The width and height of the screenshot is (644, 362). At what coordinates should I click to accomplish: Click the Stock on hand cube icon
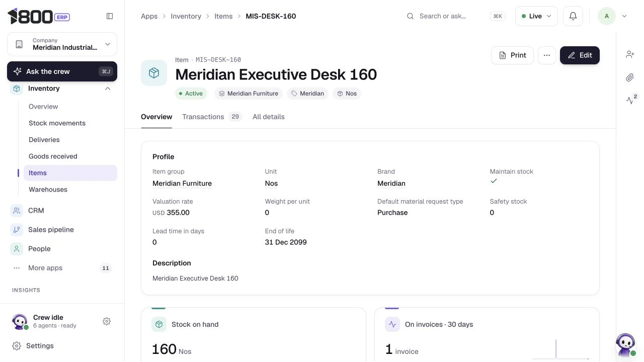pos(159,324)
